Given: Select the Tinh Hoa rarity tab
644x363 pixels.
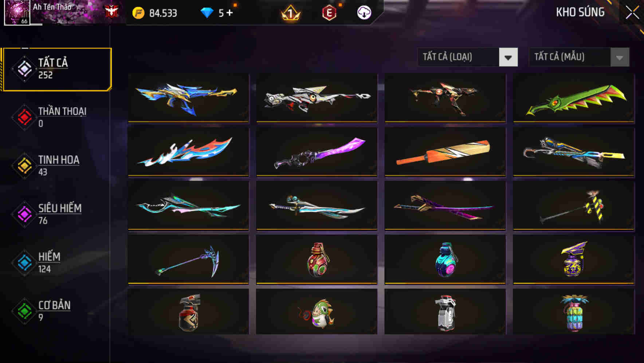Looking at the screenshot, I should 55,166.
